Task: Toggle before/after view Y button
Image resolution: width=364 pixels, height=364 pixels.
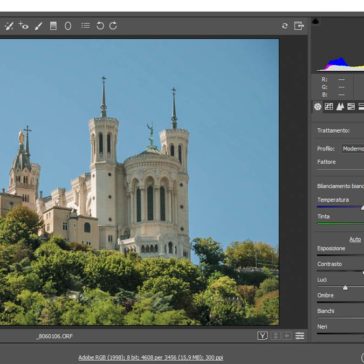Action: (262, 336)
